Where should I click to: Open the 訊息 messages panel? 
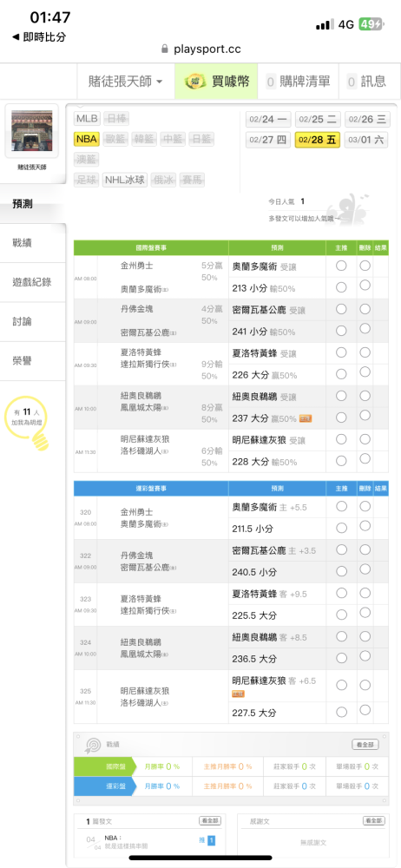[x=366, y=82]
